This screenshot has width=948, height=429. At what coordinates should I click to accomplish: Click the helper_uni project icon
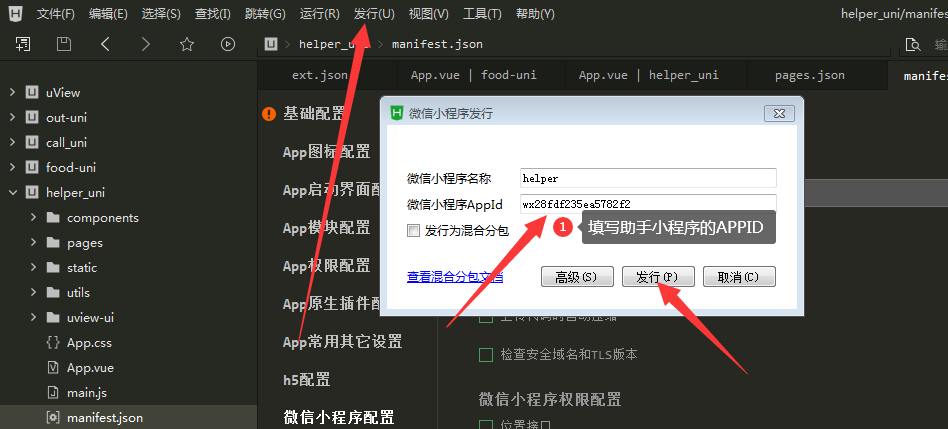(32, 193)
